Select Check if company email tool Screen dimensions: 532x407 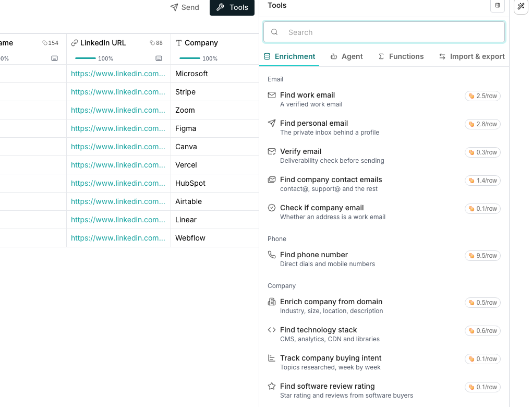pos(384,212)
